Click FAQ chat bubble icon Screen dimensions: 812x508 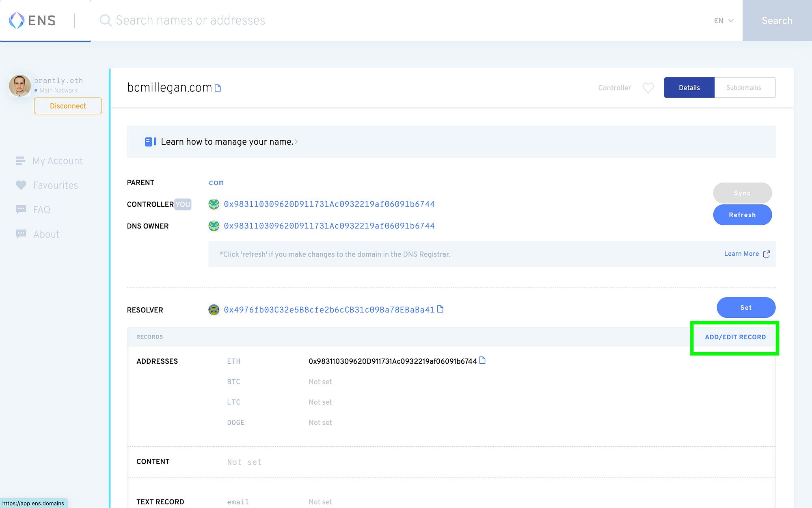[x=21, y=210]
